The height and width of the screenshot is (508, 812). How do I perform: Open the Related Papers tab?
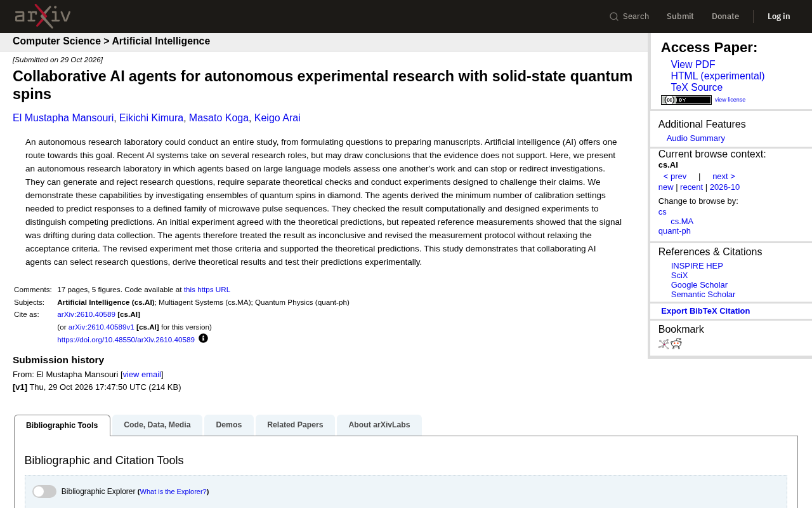click(x=295, y=425)
